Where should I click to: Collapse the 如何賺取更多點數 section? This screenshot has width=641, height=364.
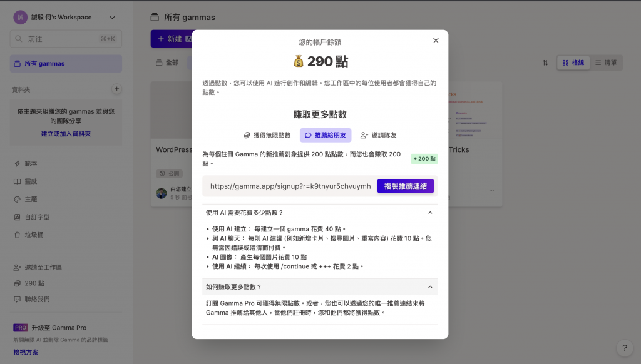click(320, 287)
